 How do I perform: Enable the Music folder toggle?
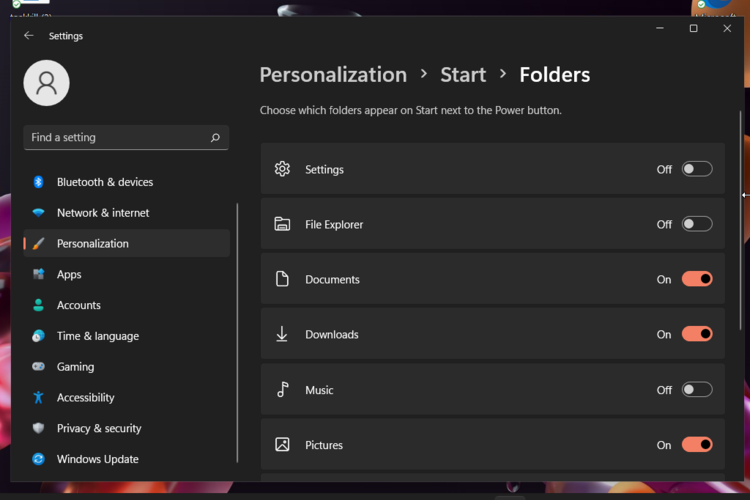click(697, 390)
